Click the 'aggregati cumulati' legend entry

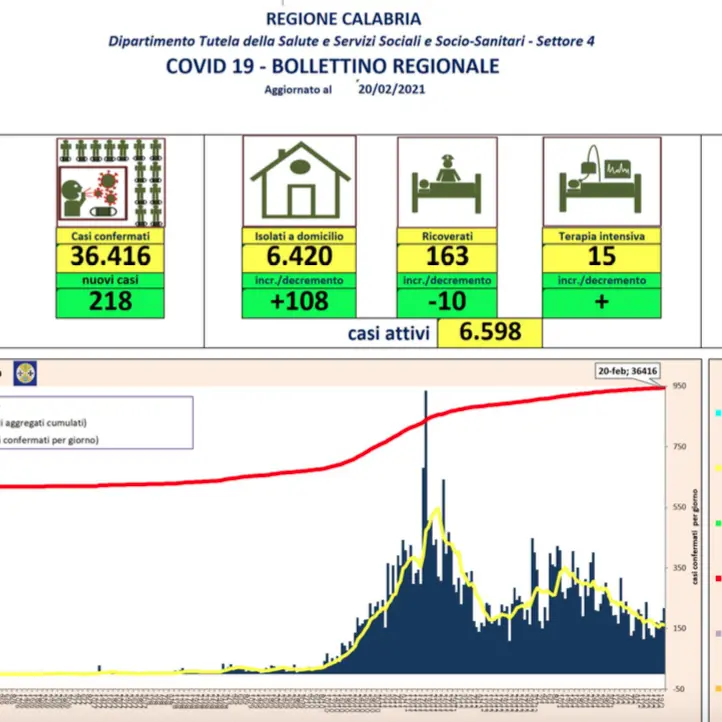(45, 422)
